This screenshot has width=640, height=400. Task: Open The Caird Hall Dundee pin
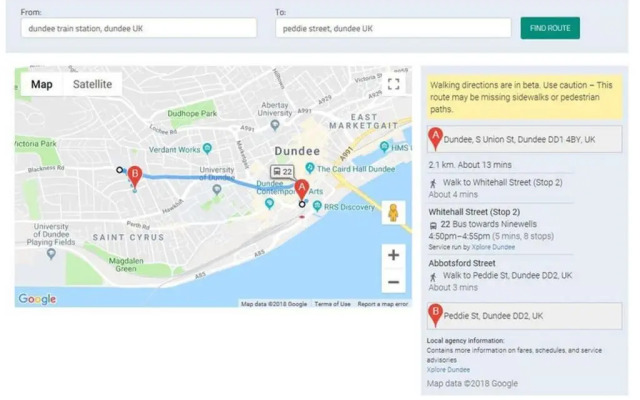pyautogui.click(x=310, y=168)
